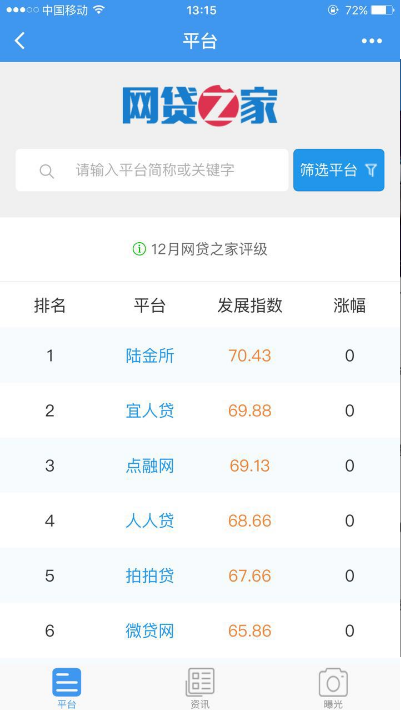Click the 涨幅 column header

[349, 306]
